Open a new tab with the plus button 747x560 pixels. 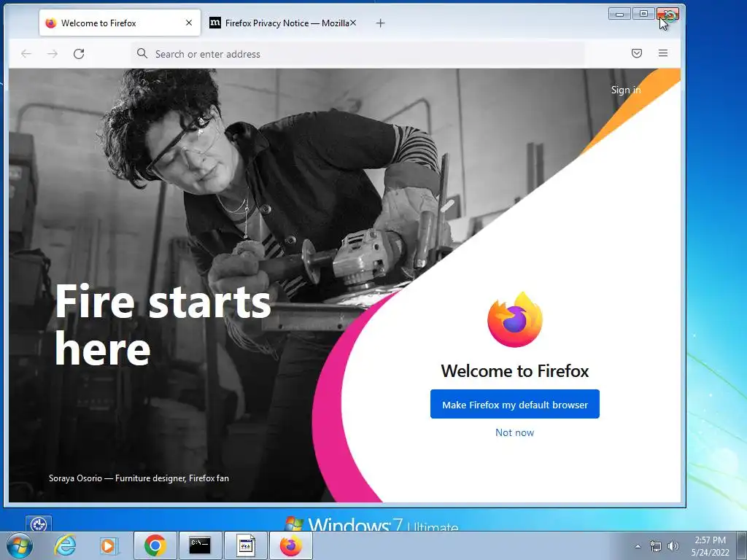[x=380, y=23]
